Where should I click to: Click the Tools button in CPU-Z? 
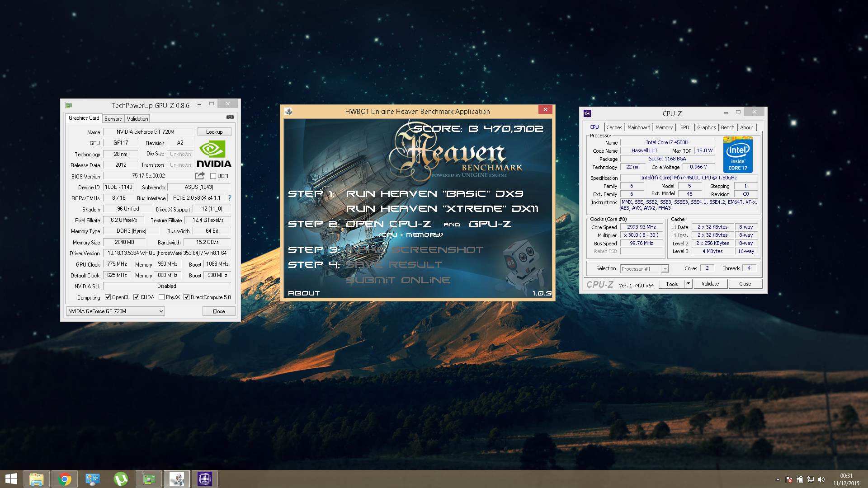(672, 284)
